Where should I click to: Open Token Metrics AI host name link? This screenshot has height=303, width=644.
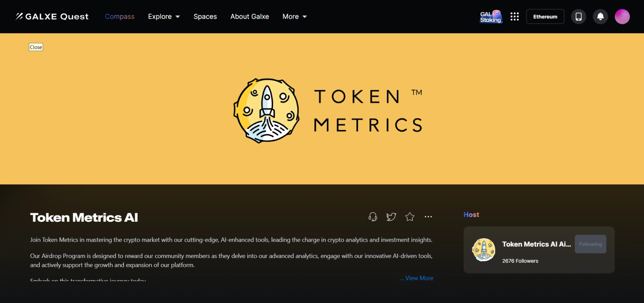tap(537, 244)
